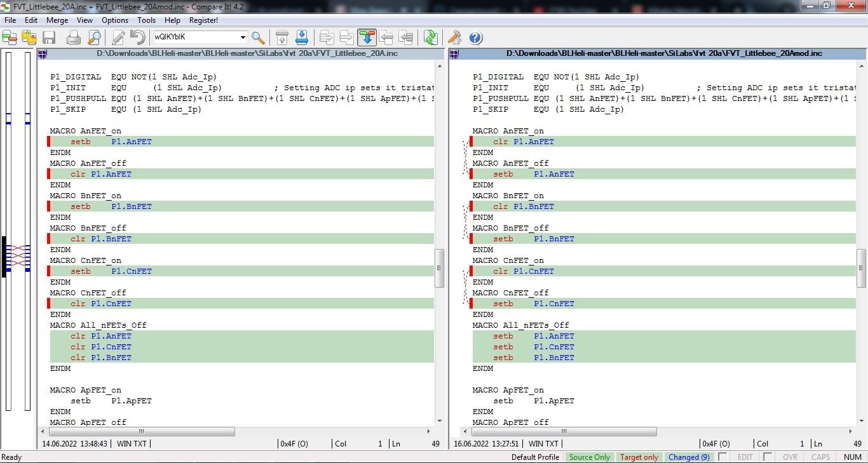Open the Tools menu

[x=146, y=20]
